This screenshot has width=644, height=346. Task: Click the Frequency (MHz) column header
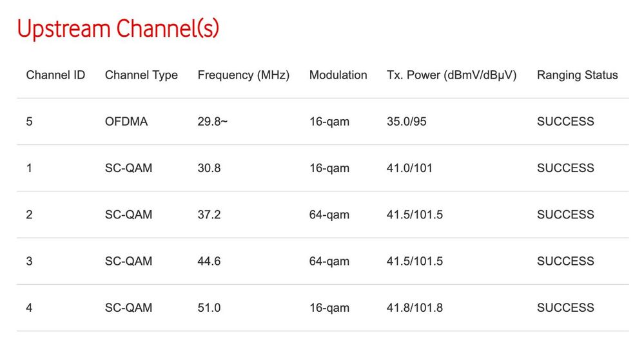[x=244, y=75]
